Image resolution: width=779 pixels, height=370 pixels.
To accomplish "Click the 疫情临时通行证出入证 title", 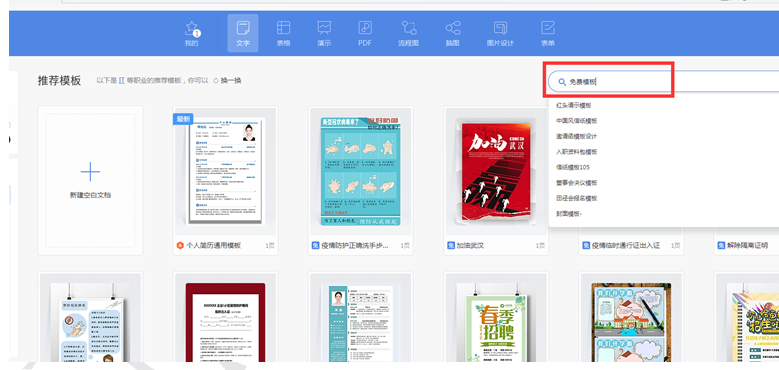I will [626, 245].
